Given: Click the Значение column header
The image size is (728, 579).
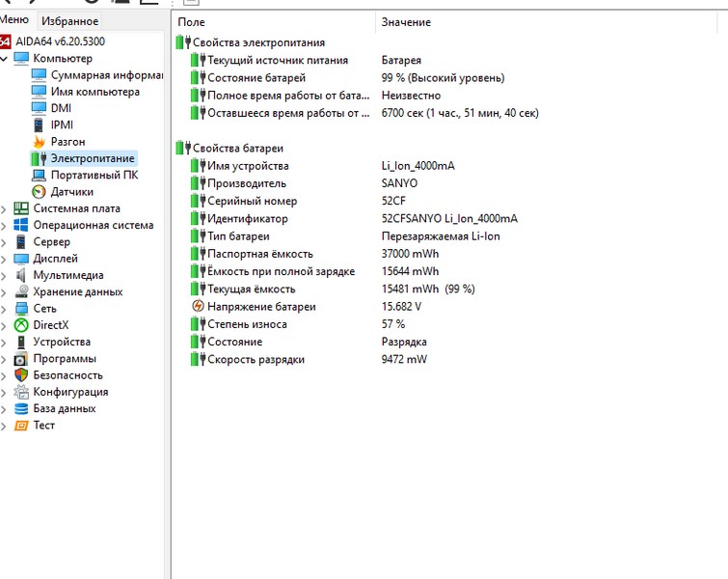Looking at the screenshot, I should [406, 22].
